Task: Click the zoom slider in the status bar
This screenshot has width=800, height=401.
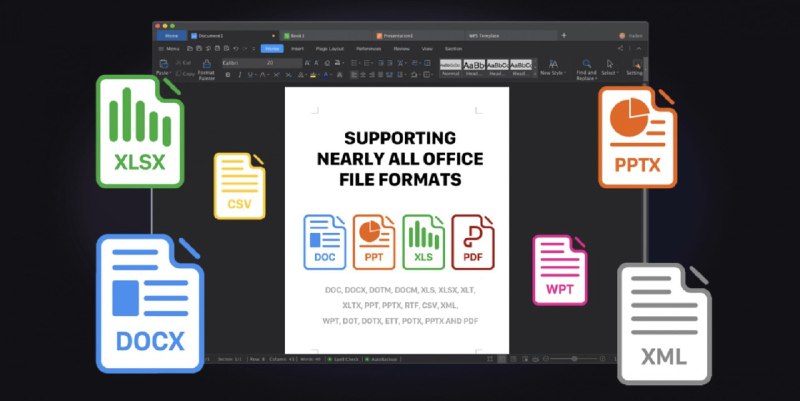Action: tap(574, 359)
